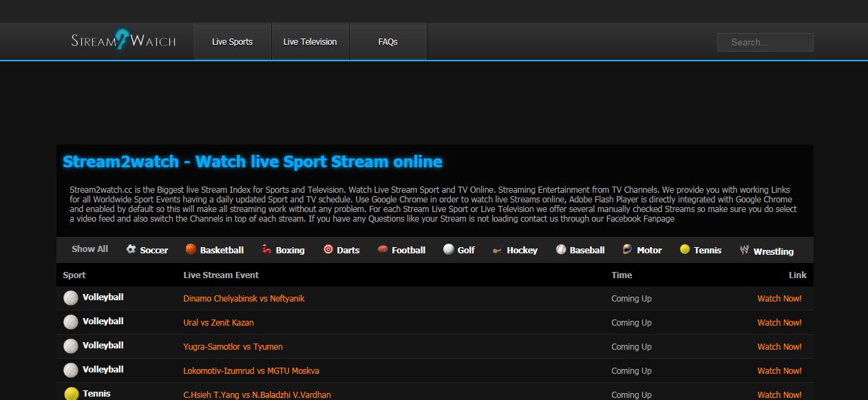Open Lokomotiv-Izumrud vs MGTU Moskva event
The image size is (868, 400).
coord(251,370)
